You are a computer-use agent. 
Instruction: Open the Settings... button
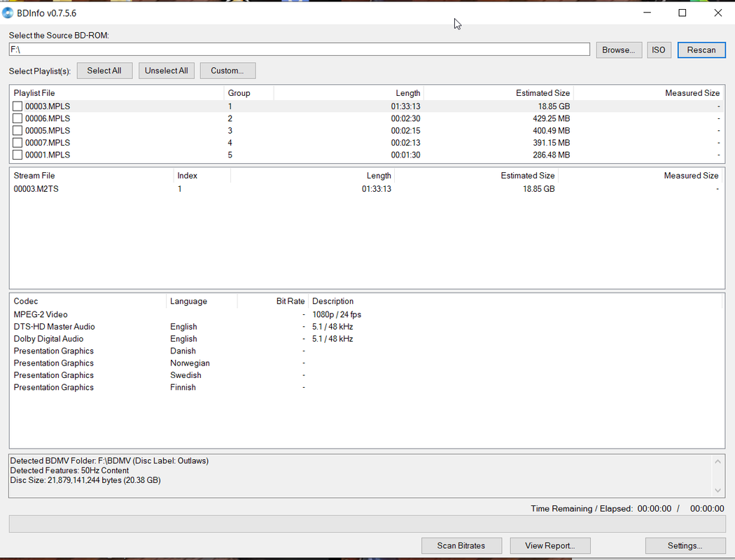tap(685, 545)
